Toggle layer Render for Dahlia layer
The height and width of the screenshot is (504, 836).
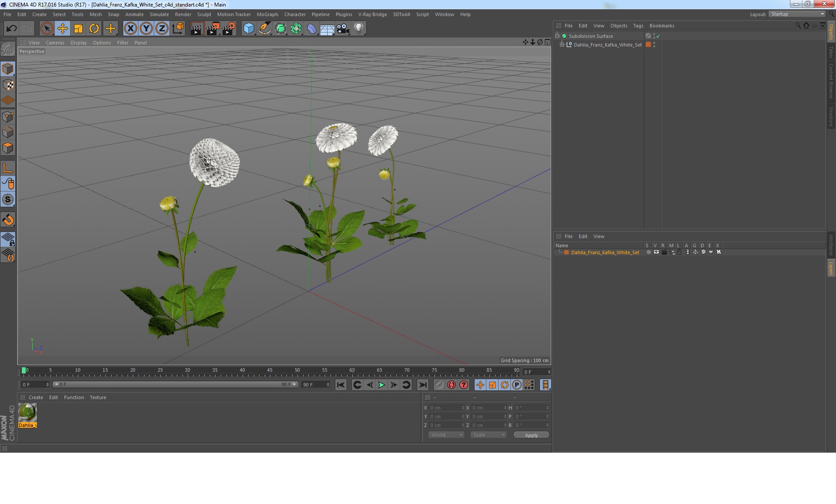click(x=664, y=252)
